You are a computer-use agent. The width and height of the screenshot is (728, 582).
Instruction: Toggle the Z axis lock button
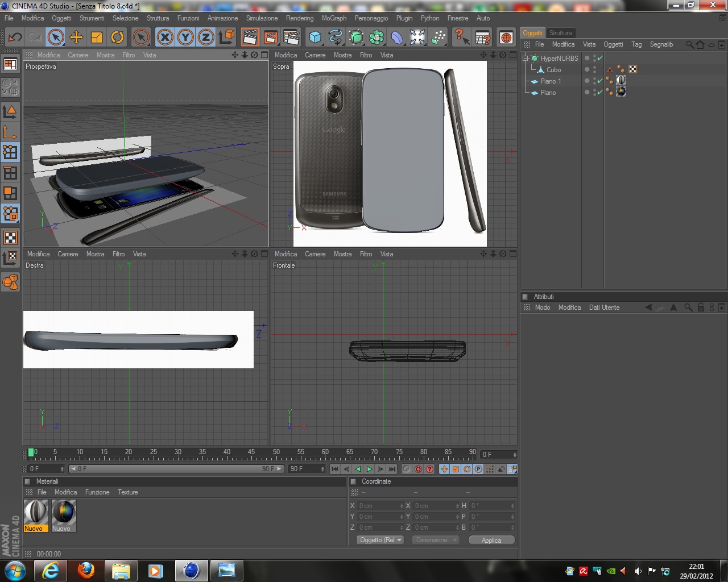(x=206, y=38)
